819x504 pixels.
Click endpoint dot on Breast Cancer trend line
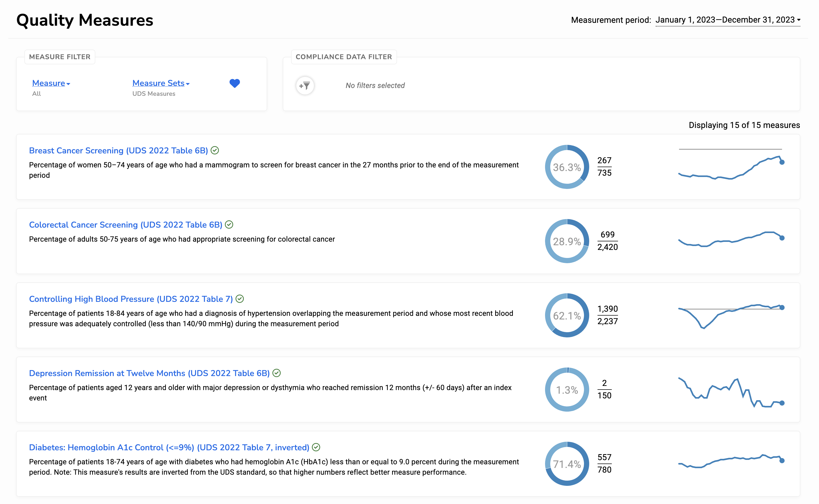782,162
